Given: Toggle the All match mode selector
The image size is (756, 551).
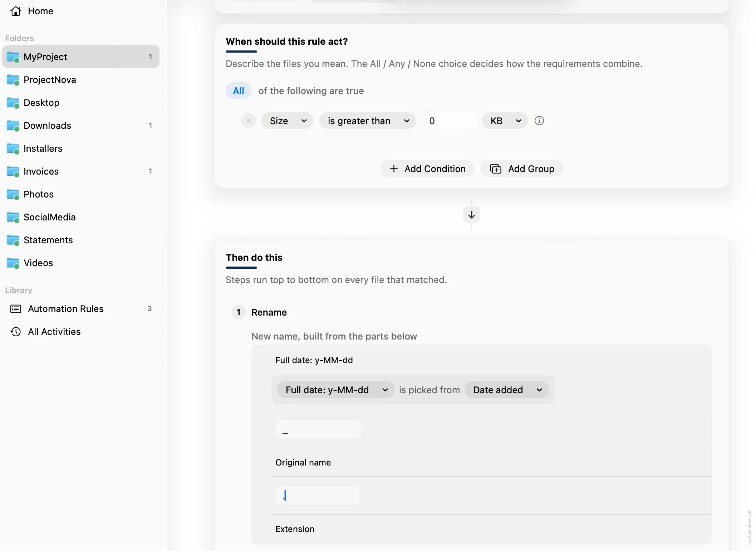Looking at the screenshot, I should 239,91.
